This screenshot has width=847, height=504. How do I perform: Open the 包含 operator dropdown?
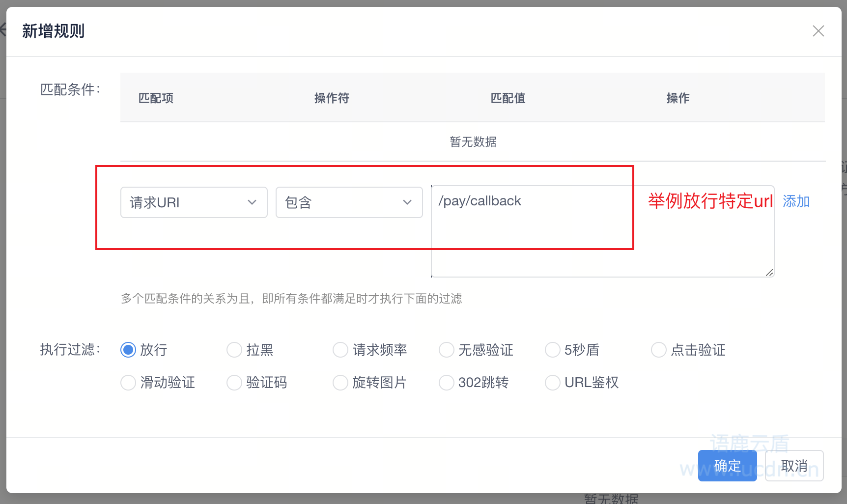click(349, 202)
